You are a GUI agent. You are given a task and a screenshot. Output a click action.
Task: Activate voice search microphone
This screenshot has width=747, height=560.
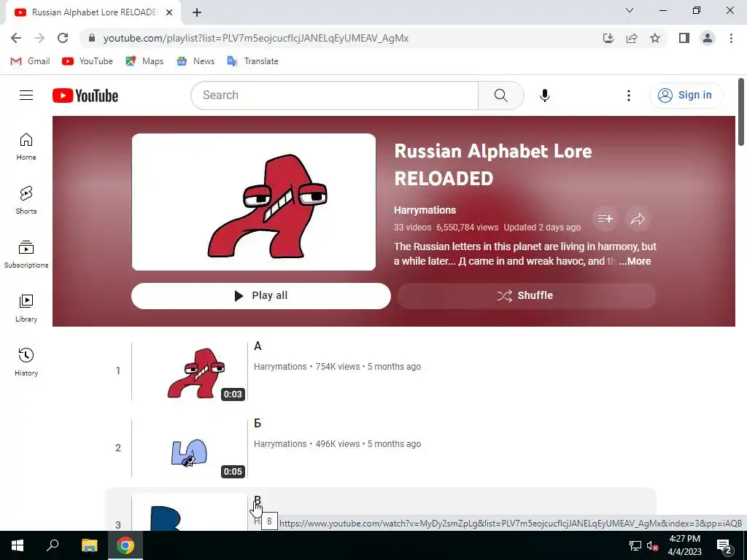(544, 96)
